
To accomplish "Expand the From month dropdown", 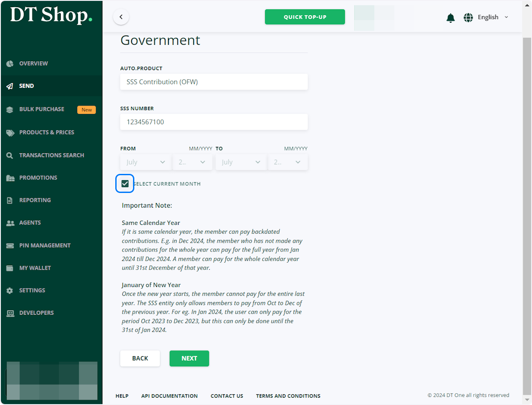I will tap(145, 162).
